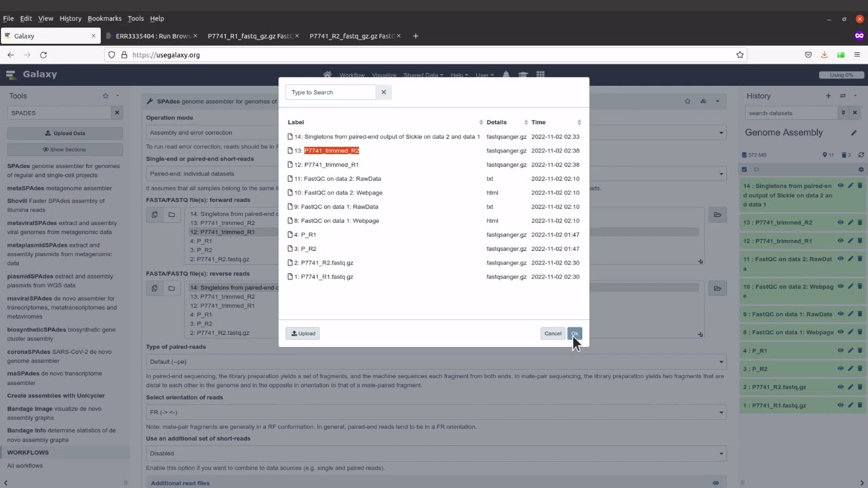Collapse all expanded datasets in history
Viewport: 868px width, 488px height.
756,169
